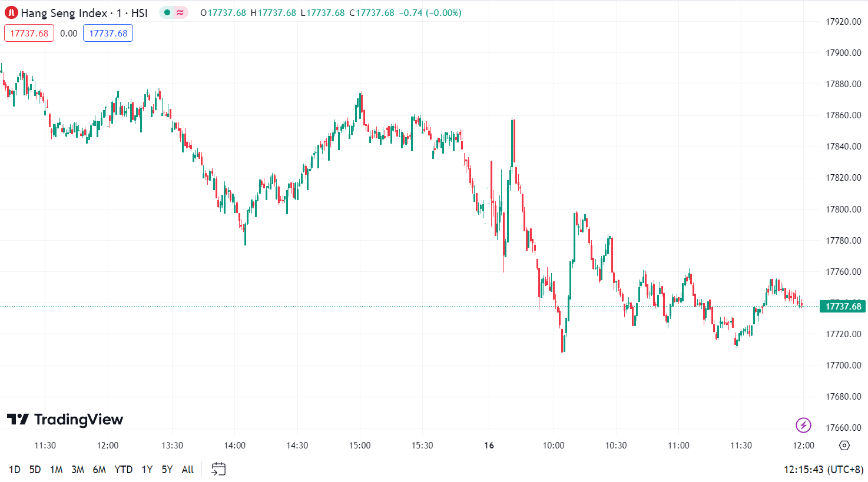Choose the 6M range option
The image size is (868, 482).
pyautogui.click(x=100, y=469)
